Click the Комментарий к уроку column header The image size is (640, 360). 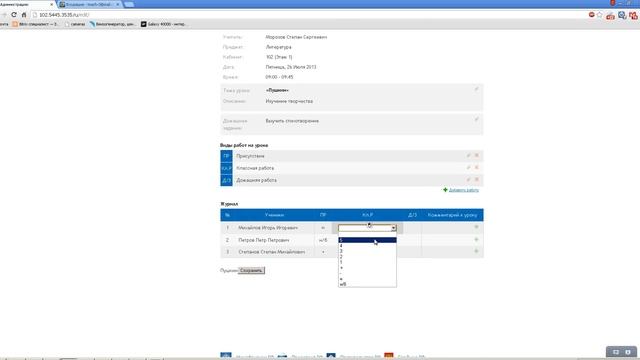coord(452,215)
